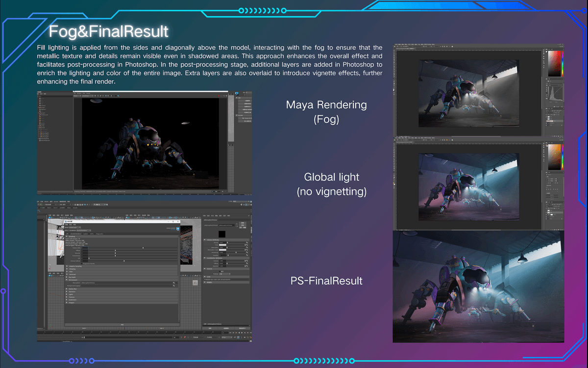588x368 pixels.
Task: Click the Camera (AA) value input field
Action: point(85,248)
